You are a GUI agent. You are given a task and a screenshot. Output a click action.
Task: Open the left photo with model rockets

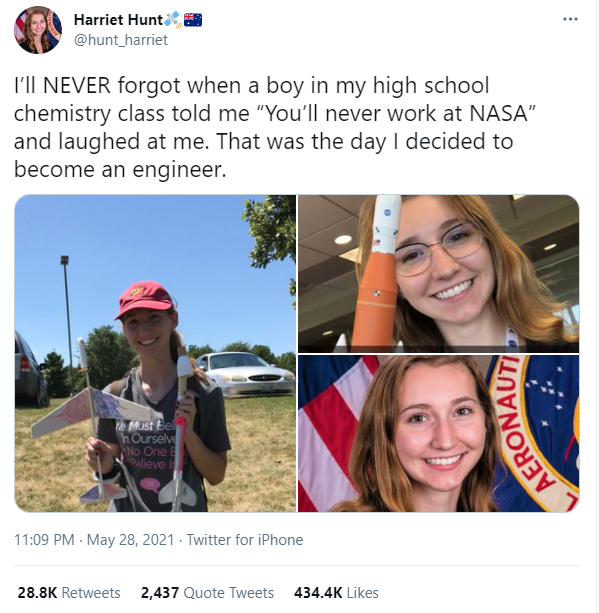156,353
